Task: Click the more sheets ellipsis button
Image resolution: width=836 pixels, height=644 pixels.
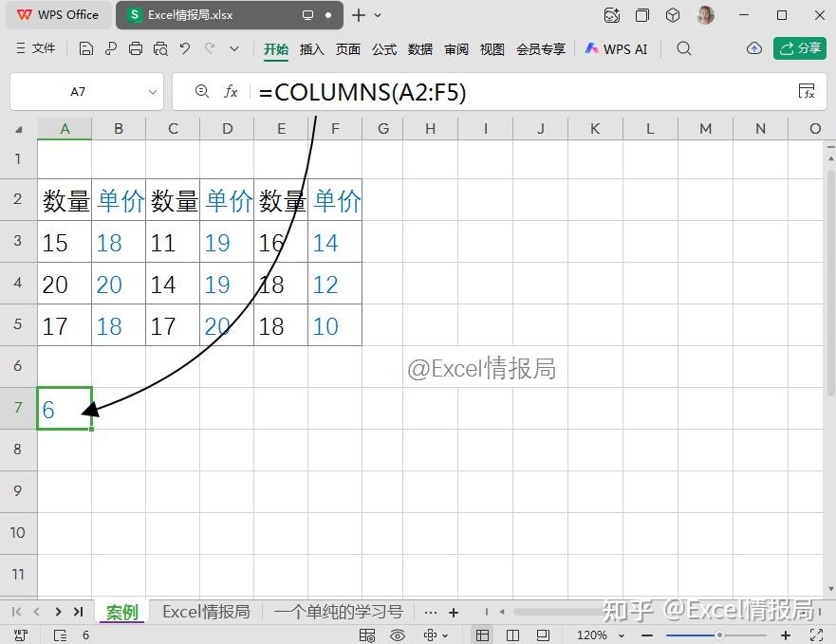Action: pyautogui.click(x=430, y=613)
